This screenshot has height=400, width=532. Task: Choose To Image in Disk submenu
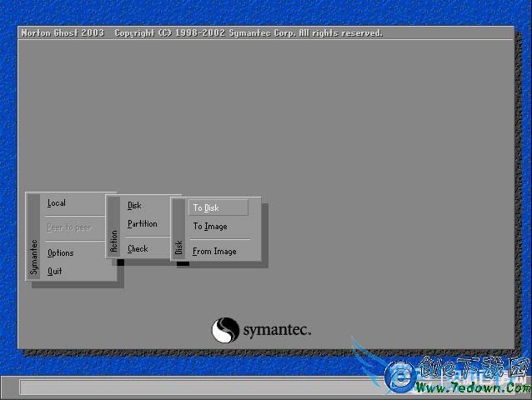(x=210, y=227)
